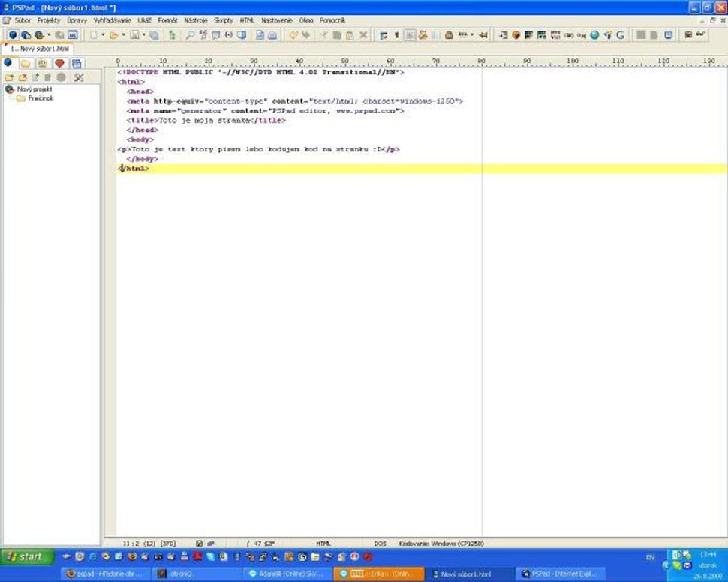
Task: Open the Projekty menu
Action: [49, 20]
